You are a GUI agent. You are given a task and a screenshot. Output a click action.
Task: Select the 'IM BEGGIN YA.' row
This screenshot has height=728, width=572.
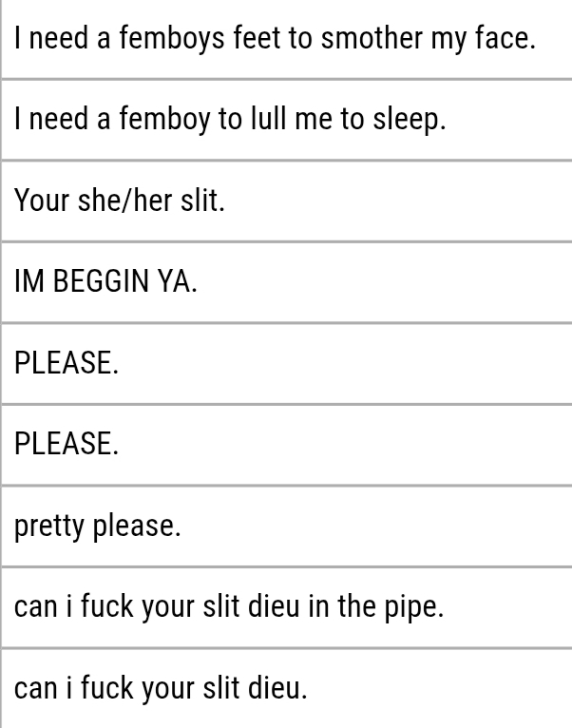tap(285, 282)
